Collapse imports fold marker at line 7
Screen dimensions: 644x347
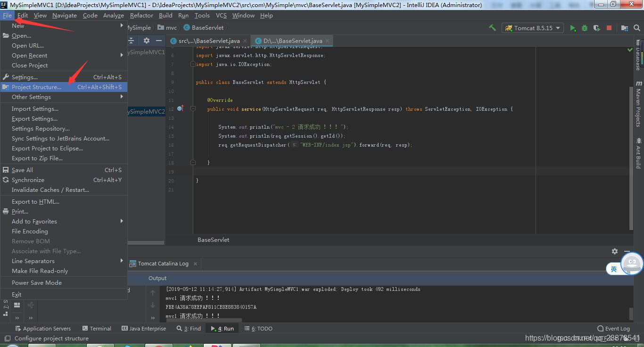click(193, 64)
